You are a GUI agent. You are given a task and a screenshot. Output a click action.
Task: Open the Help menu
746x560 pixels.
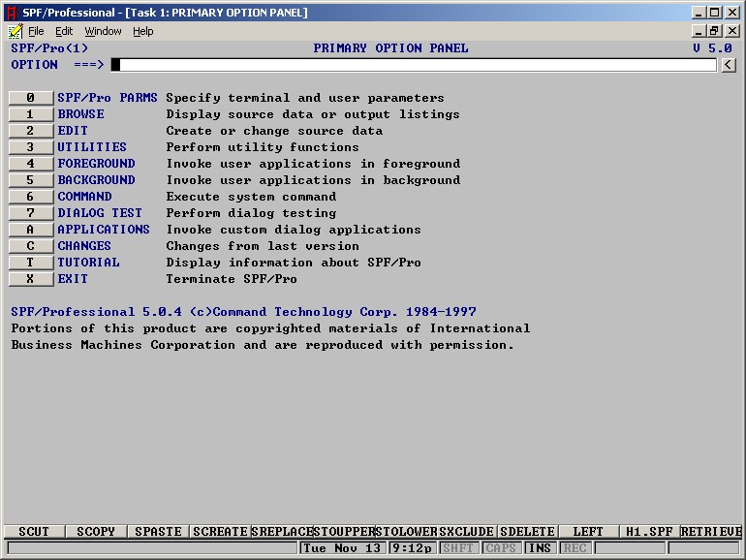click(x=142, y=31)
